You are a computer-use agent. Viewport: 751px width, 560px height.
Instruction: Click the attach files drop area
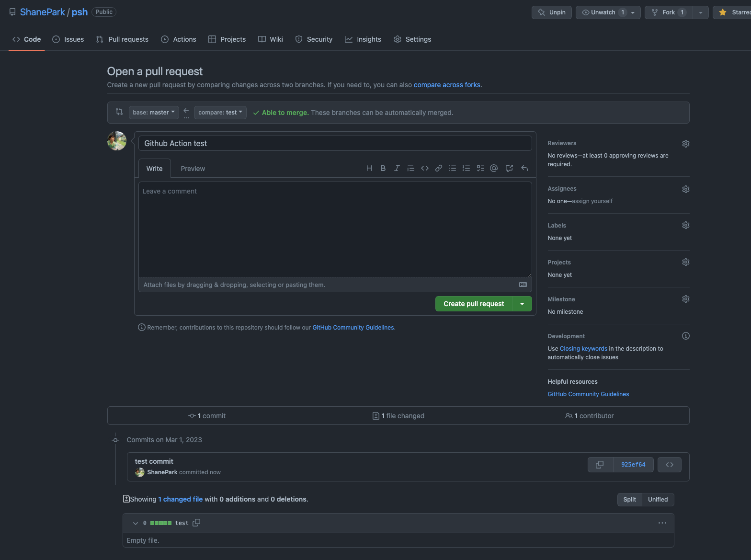(335, 285)
